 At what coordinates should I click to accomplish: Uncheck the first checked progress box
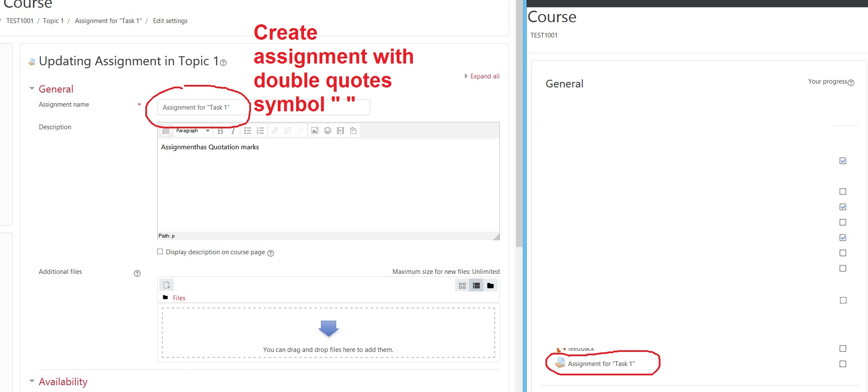click(x=843, y=161)
